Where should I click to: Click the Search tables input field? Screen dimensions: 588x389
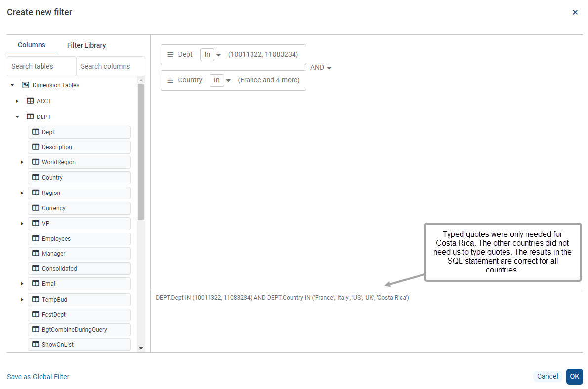42,66
